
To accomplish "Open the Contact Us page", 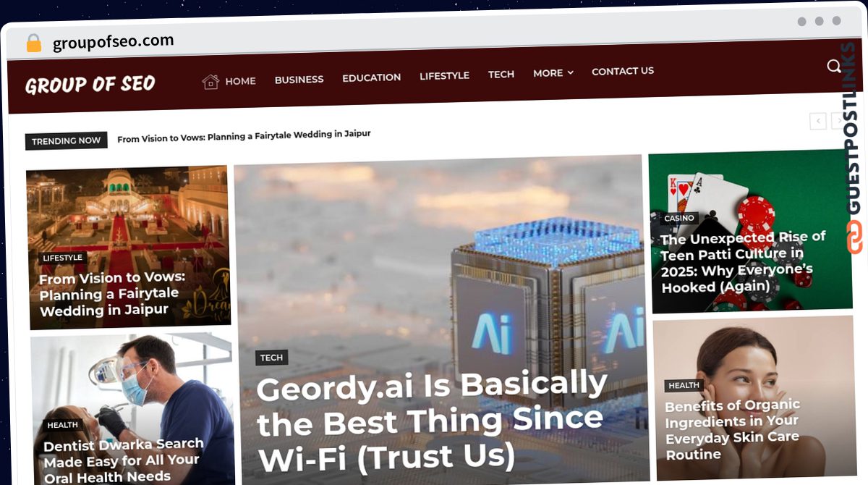I will [x=623, y=71].
